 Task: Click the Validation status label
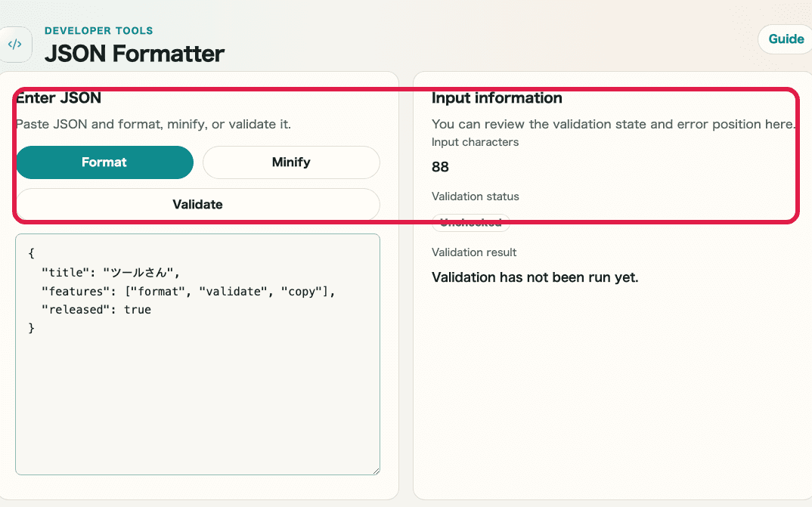pyautogui.click(x=475, y=196)
